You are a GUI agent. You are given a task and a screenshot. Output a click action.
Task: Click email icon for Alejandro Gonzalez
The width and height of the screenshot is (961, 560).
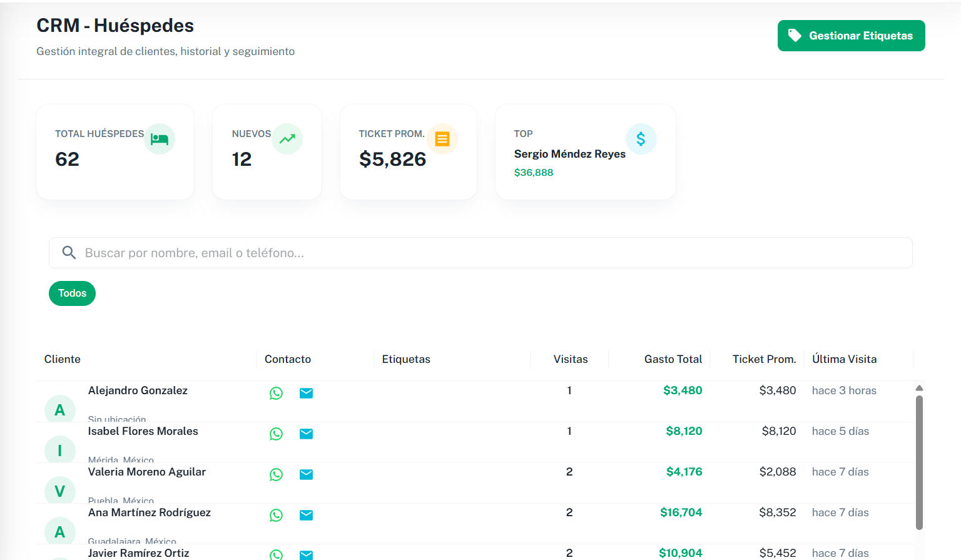pos(306,393)
